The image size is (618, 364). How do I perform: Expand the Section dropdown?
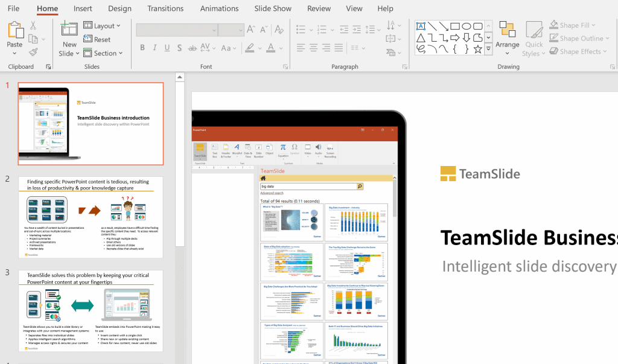pyautogui.click(x=104, y=53)
